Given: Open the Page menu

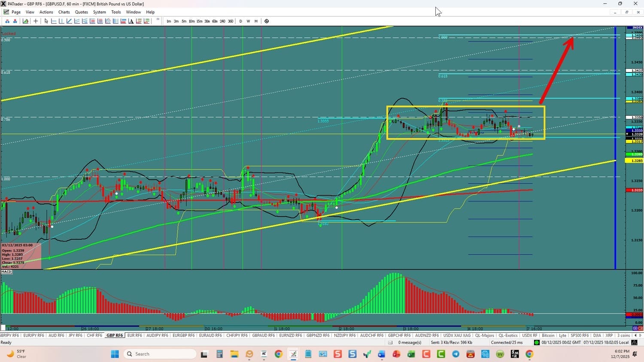Looking at the screenshot, I should 16,12.
